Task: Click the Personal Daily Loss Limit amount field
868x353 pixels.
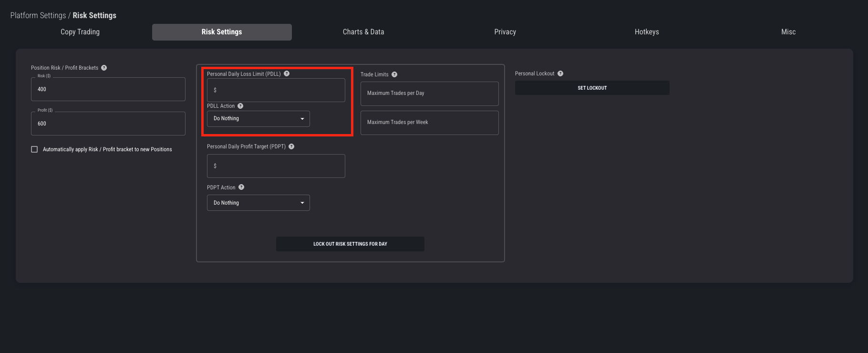Action: pyautogui.click(x=276, y=90)
